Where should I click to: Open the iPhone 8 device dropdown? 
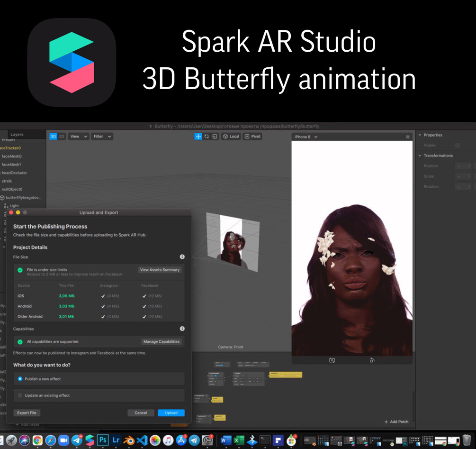(x=305, y=137)
